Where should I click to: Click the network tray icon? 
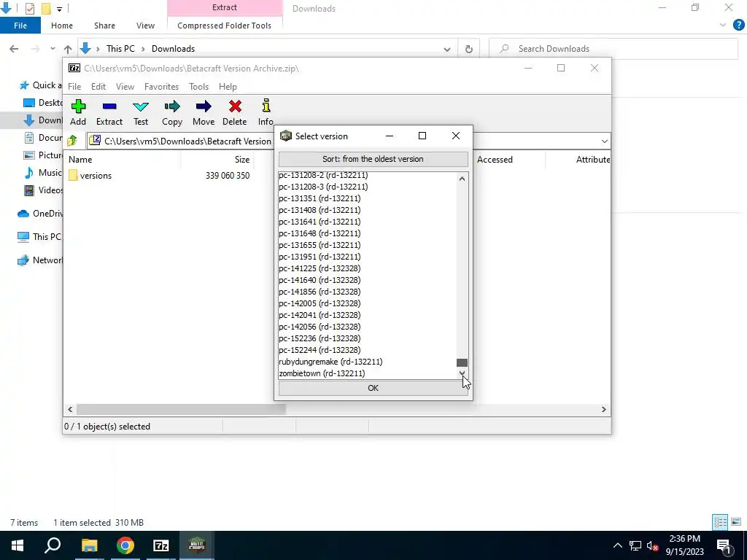tap(635, 545)
